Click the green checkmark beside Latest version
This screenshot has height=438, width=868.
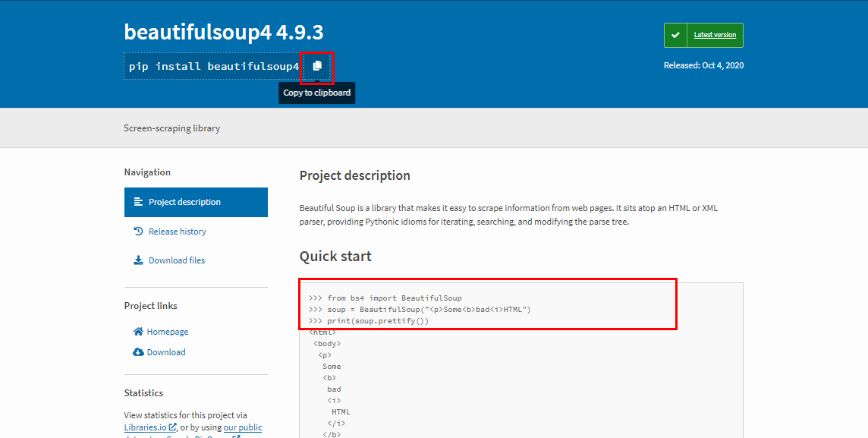pyautogui.click(x=675, y=35)
